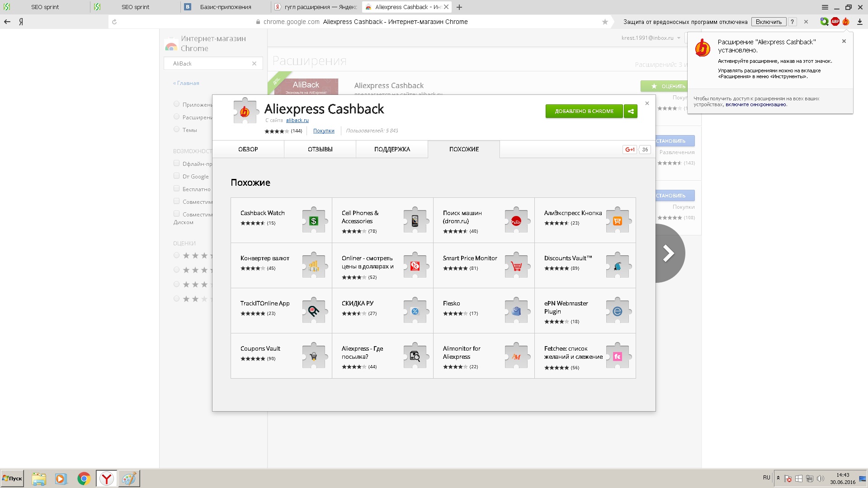Check the От Google checkbox
The image size is (868, 488).
pyautogui.click(x=177, y=176)
